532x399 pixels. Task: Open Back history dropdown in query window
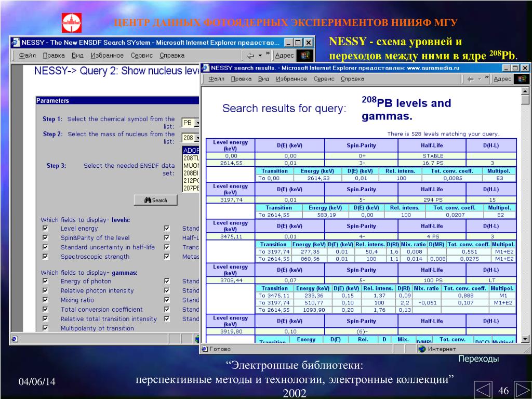pos(260,55)
